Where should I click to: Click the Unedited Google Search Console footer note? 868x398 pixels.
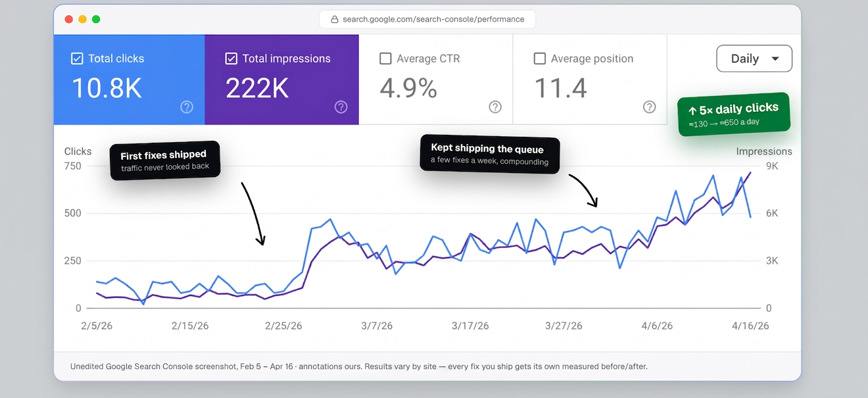point(359,366)
